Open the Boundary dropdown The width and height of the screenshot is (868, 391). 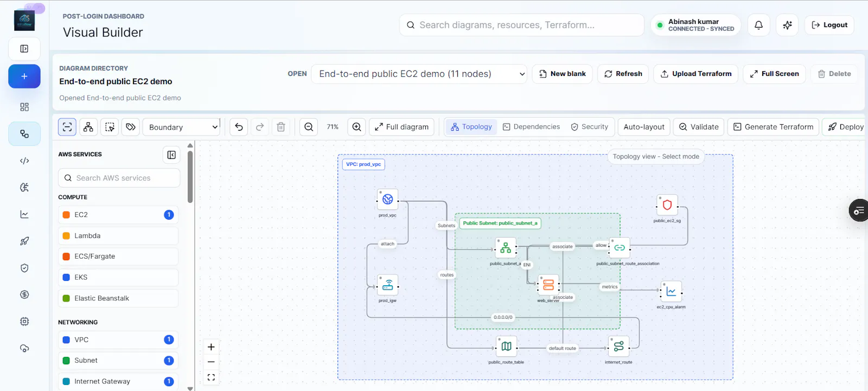click(x=181, y=127)
